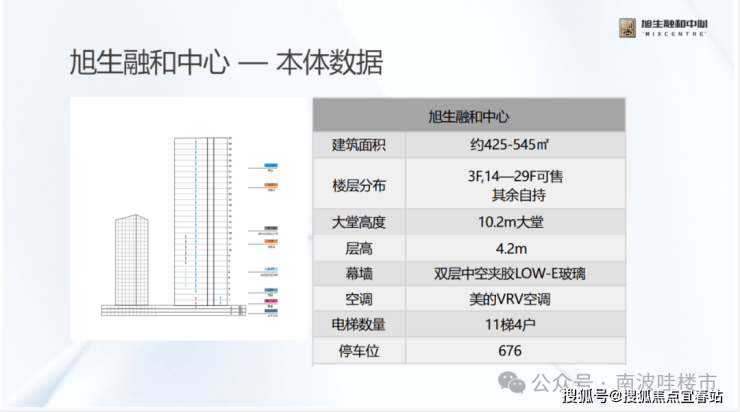Click the podium base of the building diagram
740x412 pixels.
[173, 311]
